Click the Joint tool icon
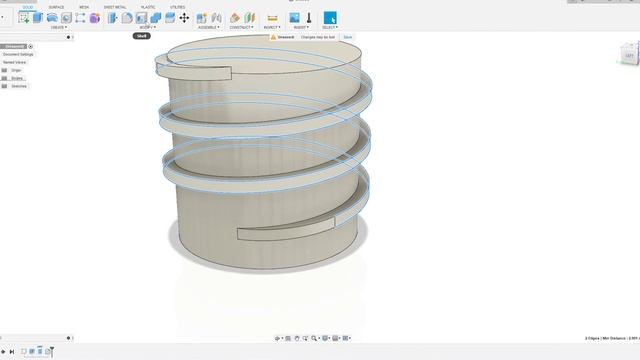640x360 pixels. pyautogui.click(x=216, y=18)
